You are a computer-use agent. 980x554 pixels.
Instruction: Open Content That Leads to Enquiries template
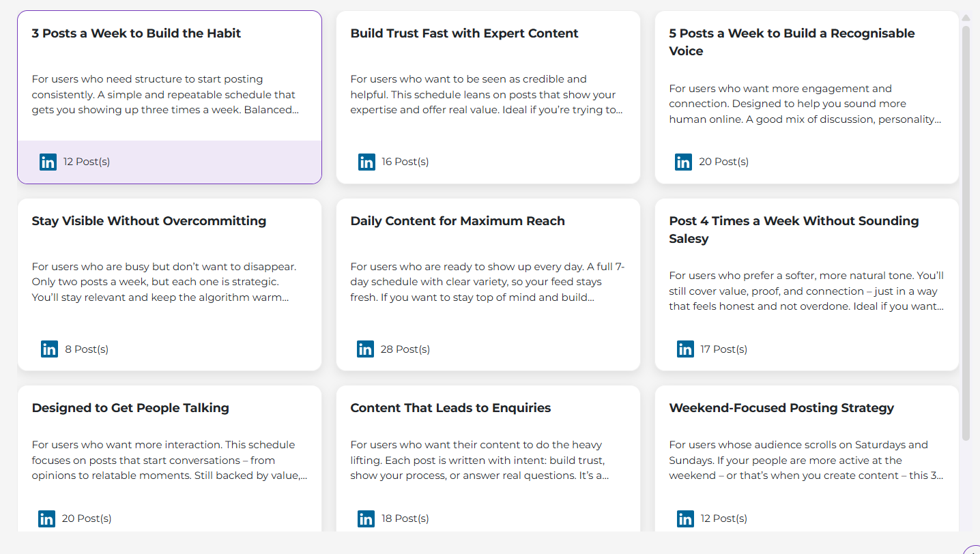(488, 458)
